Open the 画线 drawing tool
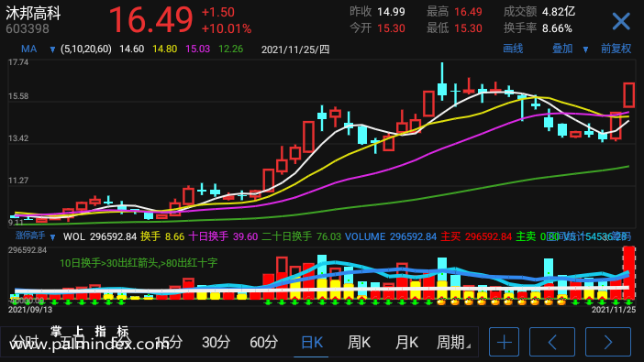The width and height of the screenshot is (644, 362). pos(513,49)
